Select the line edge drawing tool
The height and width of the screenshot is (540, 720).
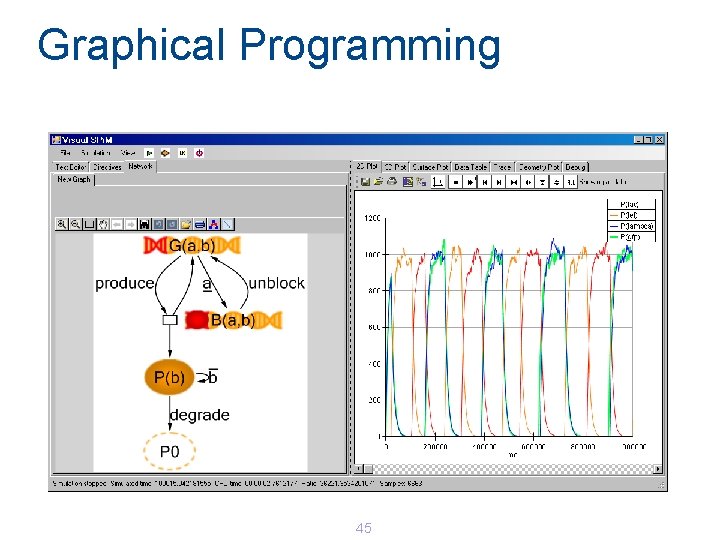point(227,224)
